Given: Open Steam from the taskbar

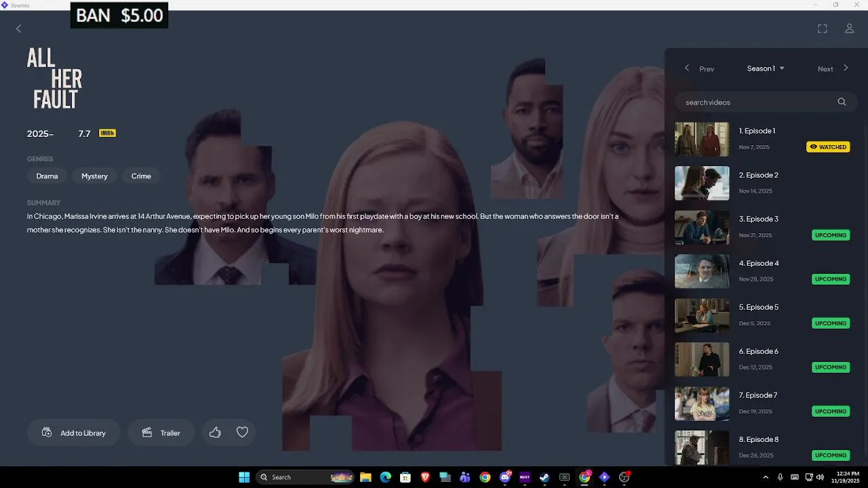Looking at the screenshot, I should tap(544, 477).
